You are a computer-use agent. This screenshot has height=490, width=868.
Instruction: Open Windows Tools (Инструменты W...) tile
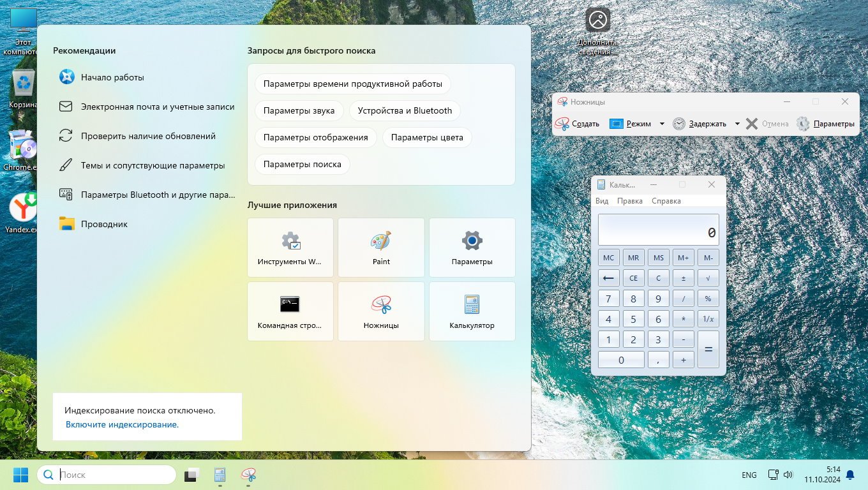(290, 248)
